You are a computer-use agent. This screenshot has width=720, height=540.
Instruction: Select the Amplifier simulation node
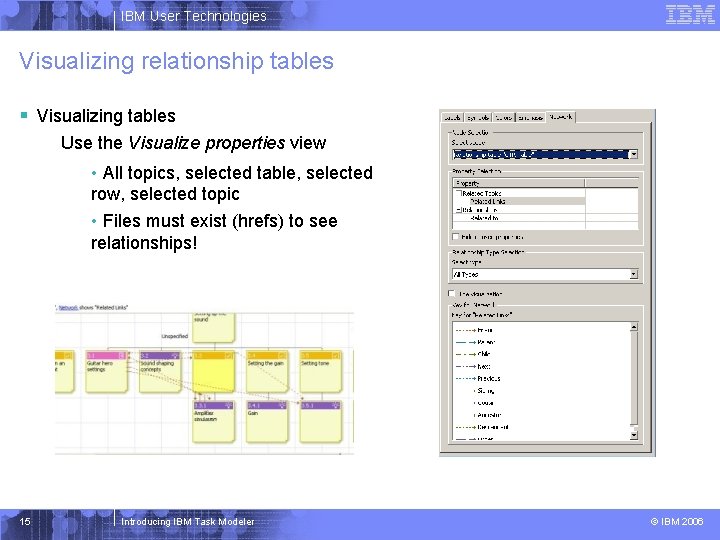[214, 422]
